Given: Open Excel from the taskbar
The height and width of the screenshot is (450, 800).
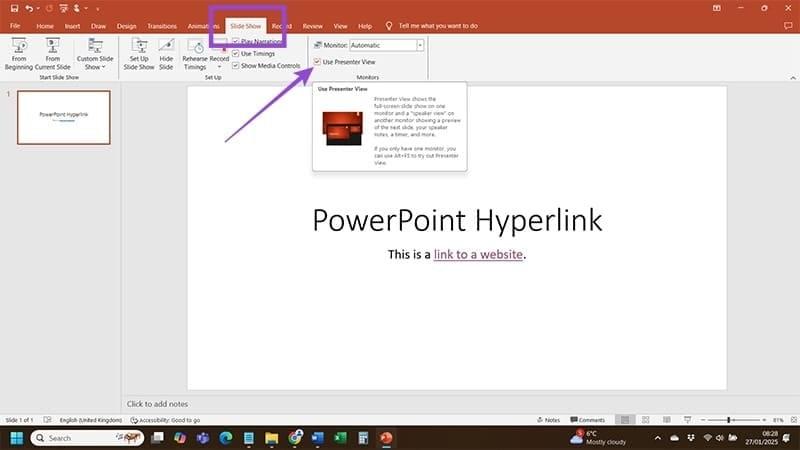Looking at the screenshot, I should coord(340,438).
